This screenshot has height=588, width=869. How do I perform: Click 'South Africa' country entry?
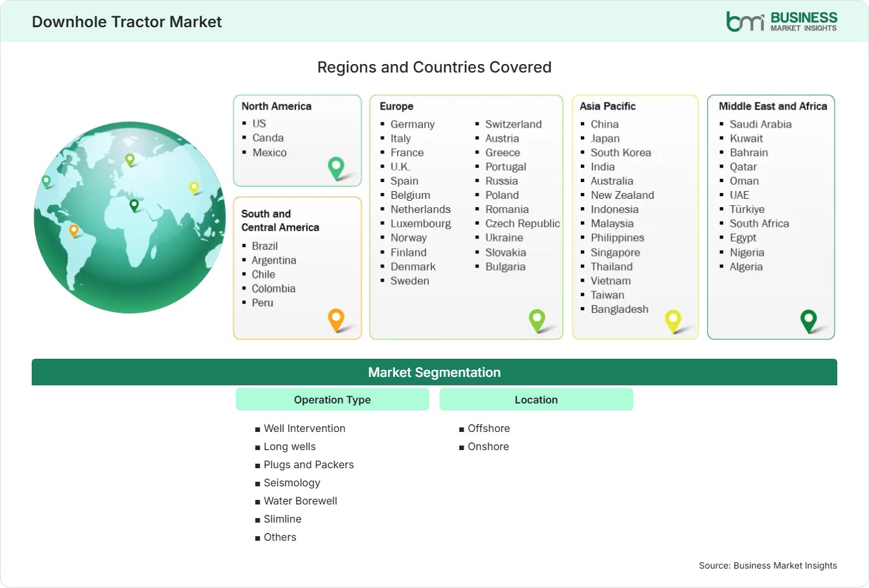pyautogui.click(x=760, y=224)
